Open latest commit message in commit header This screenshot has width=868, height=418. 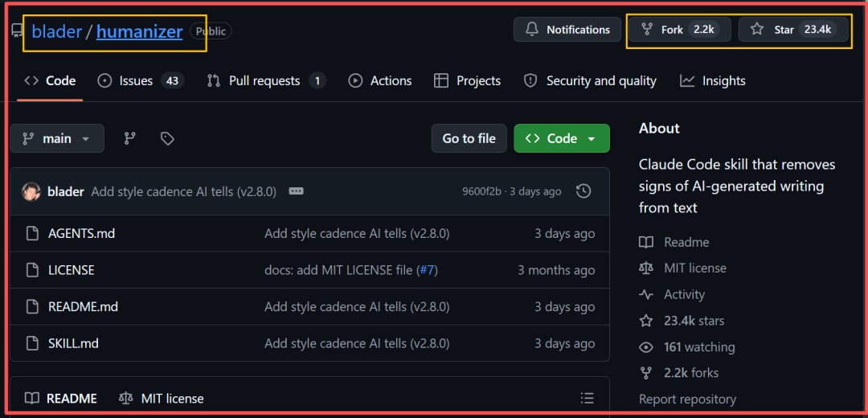[x=184, y=191]
